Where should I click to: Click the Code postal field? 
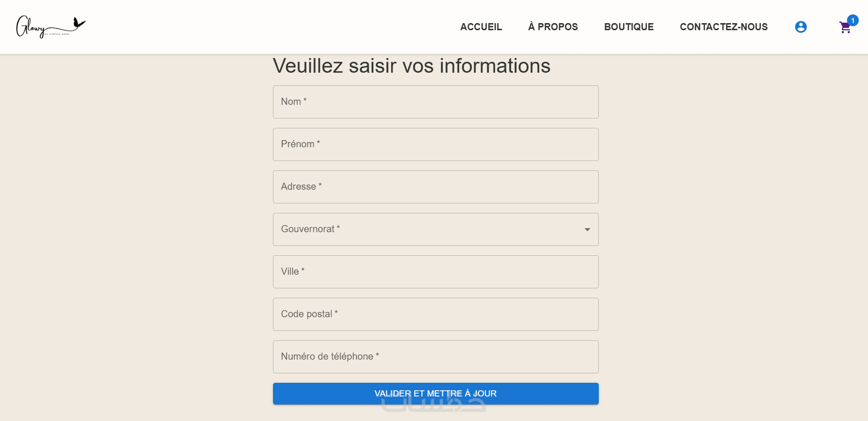(x=435, y=314)
